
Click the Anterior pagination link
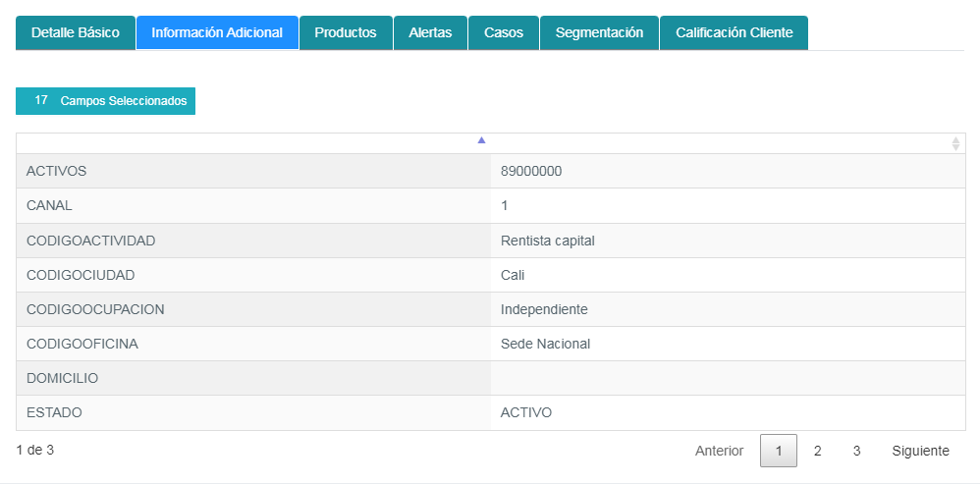point(719,451)
